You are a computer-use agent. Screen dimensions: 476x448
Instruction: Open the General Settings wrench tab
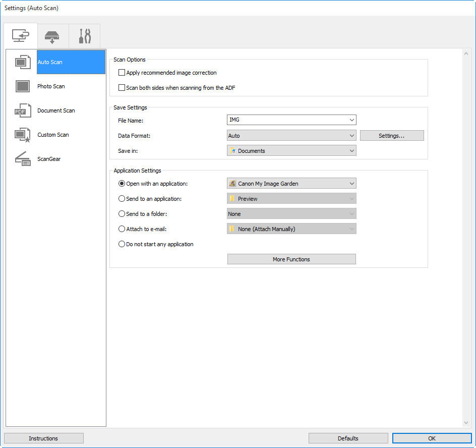point(84,35)
